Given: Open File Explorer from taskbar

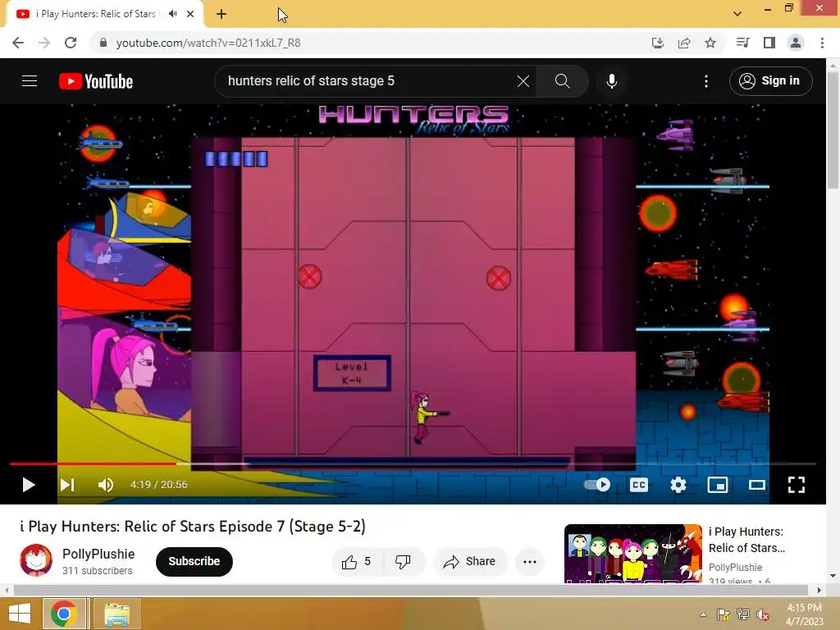Looking at the screenshot, I should (x=117, y=614).
